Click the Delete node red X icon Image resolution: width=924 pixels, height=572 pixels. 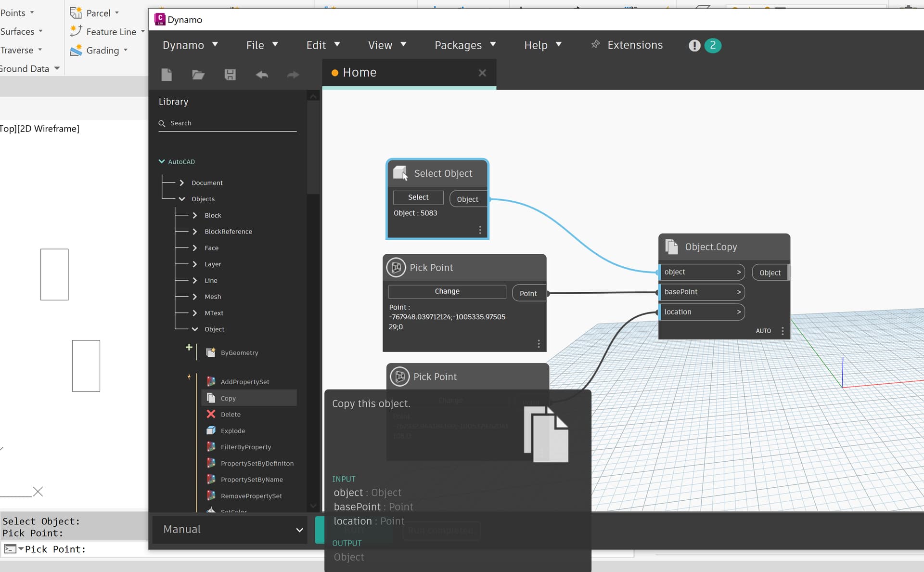point(211,414)
